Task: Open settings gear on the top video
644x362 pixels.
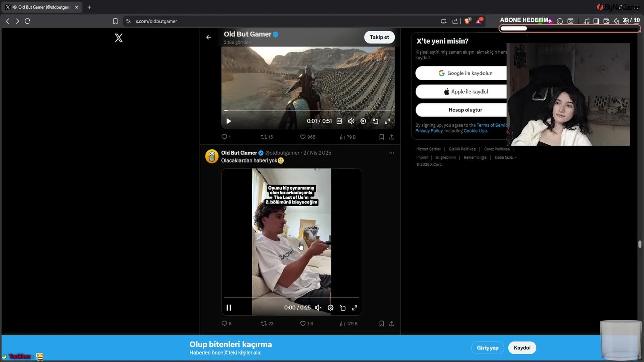Action: coord(363,121)
